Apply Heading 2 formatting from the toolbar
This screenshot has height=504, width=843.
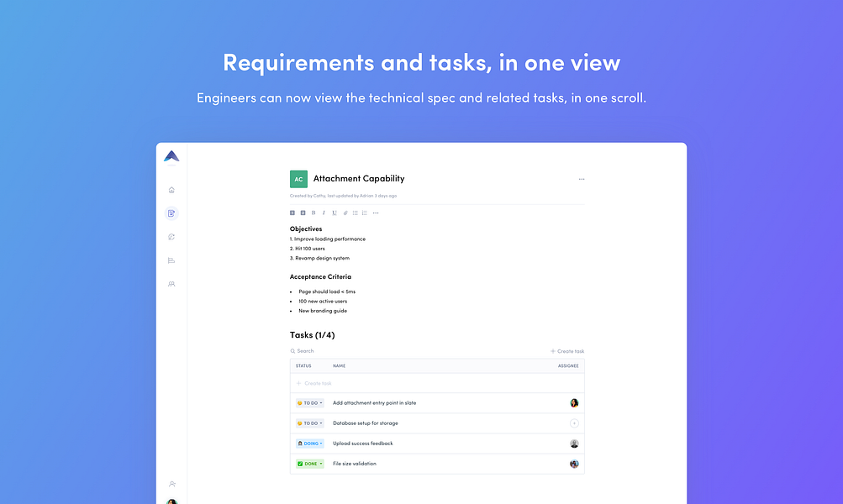[x=303, y=213]
